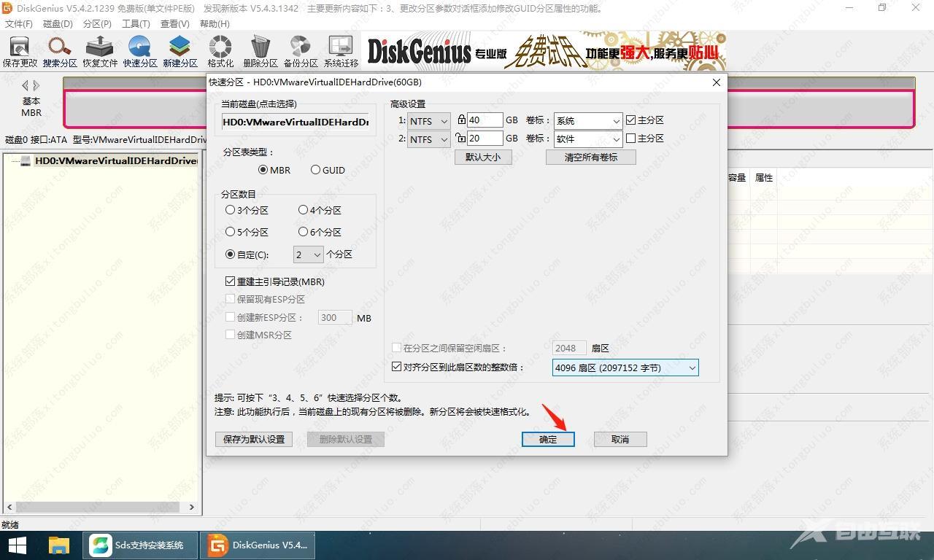This screenshot has width=934, height=560.
Task: Open the 分区(P) menu
Action: 97,23
